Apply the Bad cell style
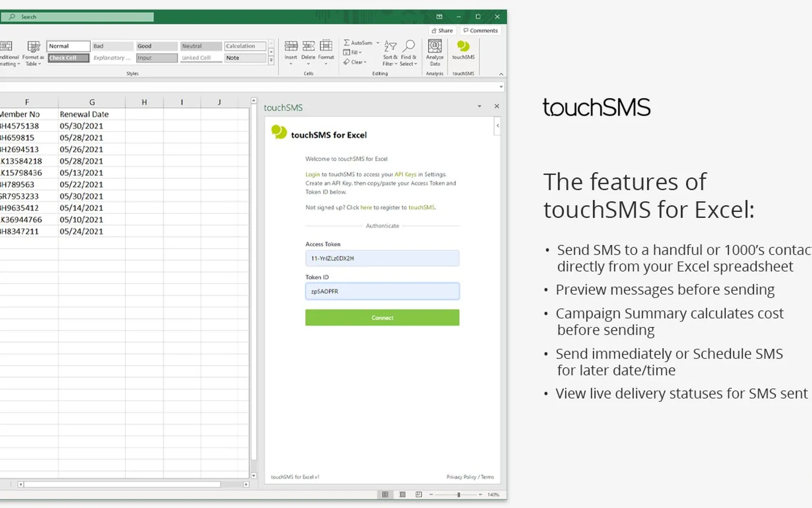Viewport: 812px width, 508px height. (x=113, y=46)
